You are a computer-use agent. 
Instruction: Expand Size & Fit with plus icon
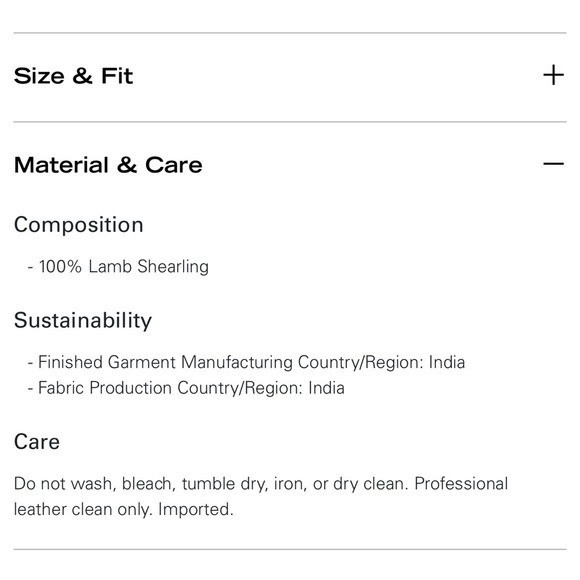(553, 75)
